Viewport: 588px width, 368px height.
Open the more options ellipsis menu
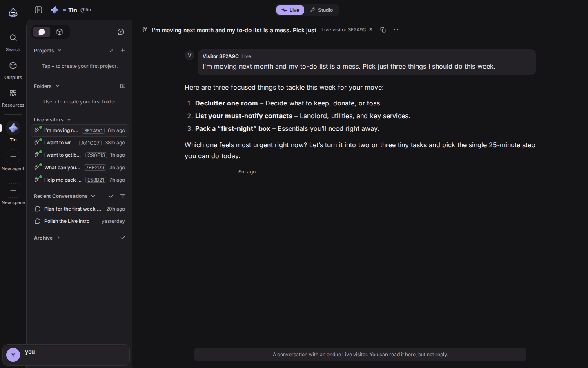[396, 30]
